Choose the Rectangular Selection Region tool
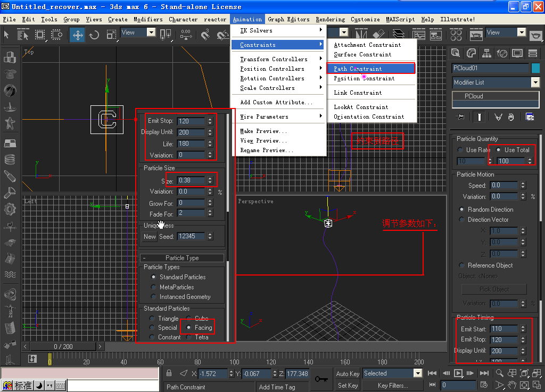 pyautogui.click(x=40, y=35)
